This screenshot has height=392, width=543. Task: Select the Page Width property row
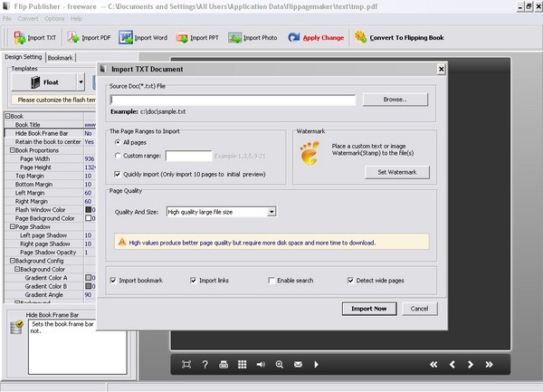click(50, 159)
